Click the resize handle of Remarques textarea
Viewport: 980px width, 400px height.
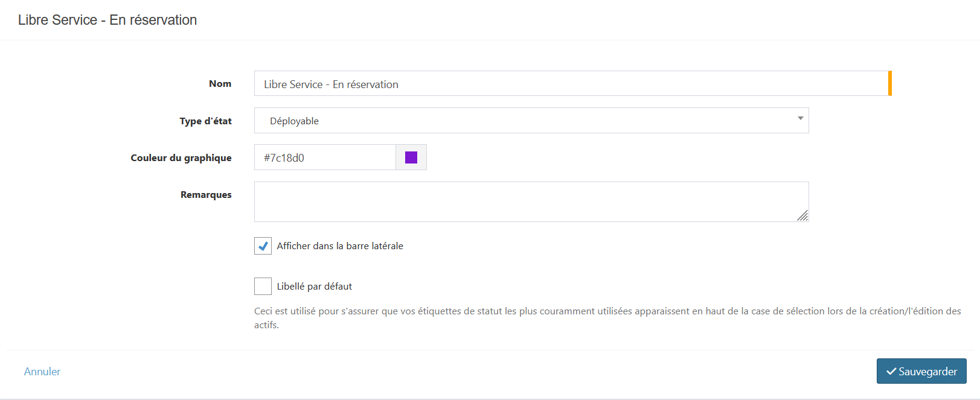(x=802, y=215)
